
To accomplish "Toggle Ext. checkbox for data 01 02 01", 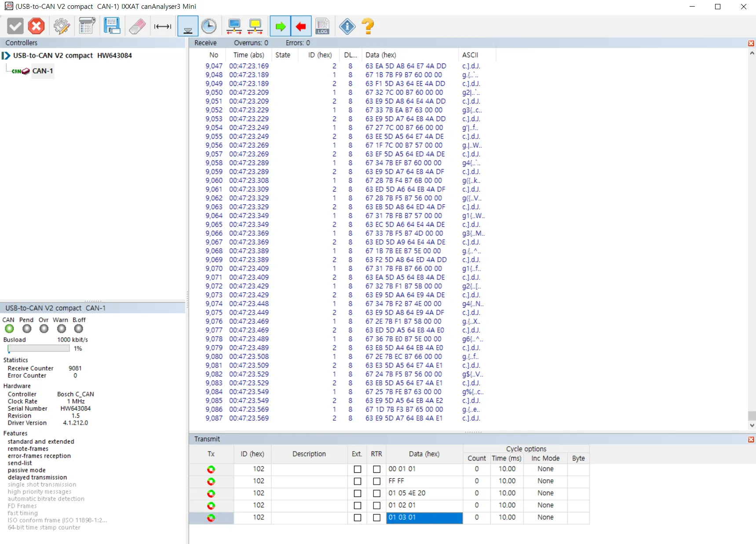I will (x=358, y=506).
